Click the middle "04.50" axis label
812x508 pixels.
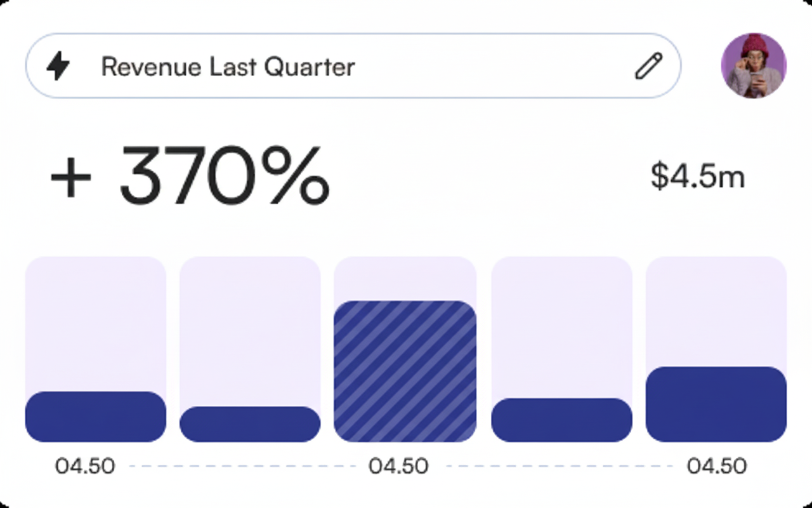[398, 466]
